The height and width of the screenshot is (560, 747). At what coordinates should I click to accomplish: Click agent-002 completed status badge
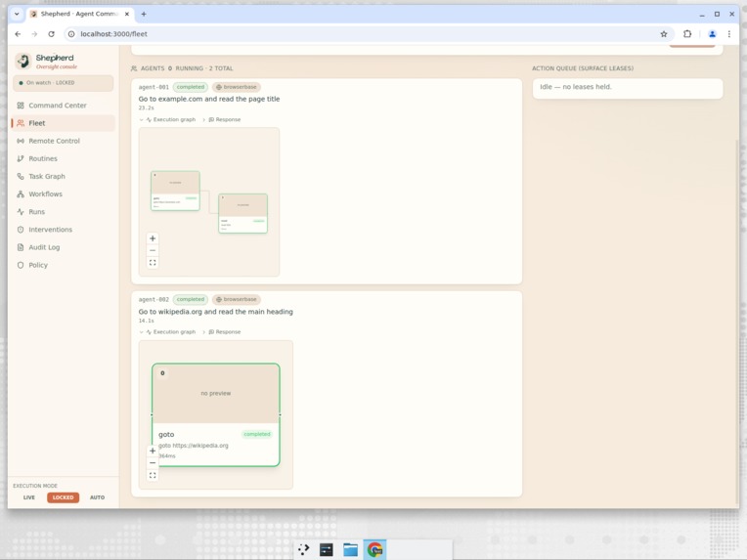190,299
